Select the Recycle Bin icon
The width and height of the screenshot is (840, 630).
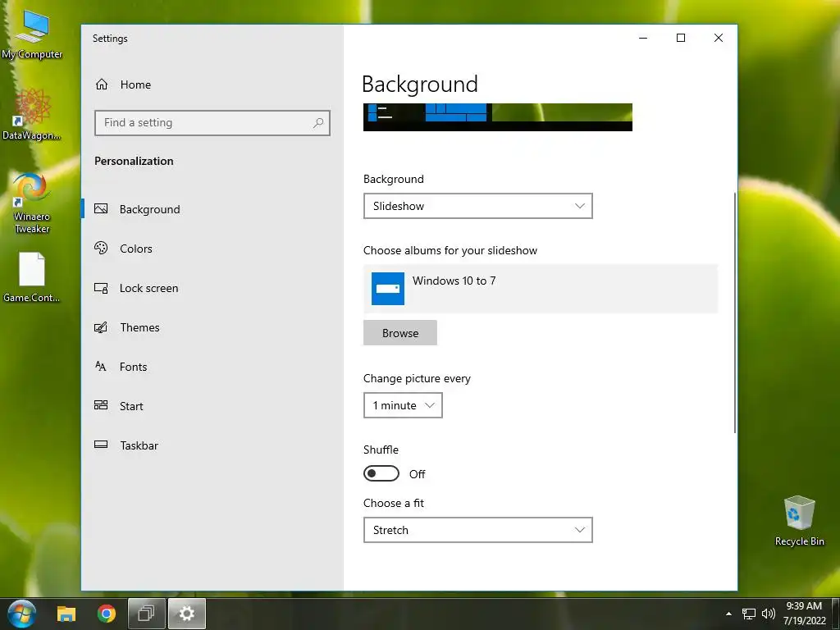(799, 521)
